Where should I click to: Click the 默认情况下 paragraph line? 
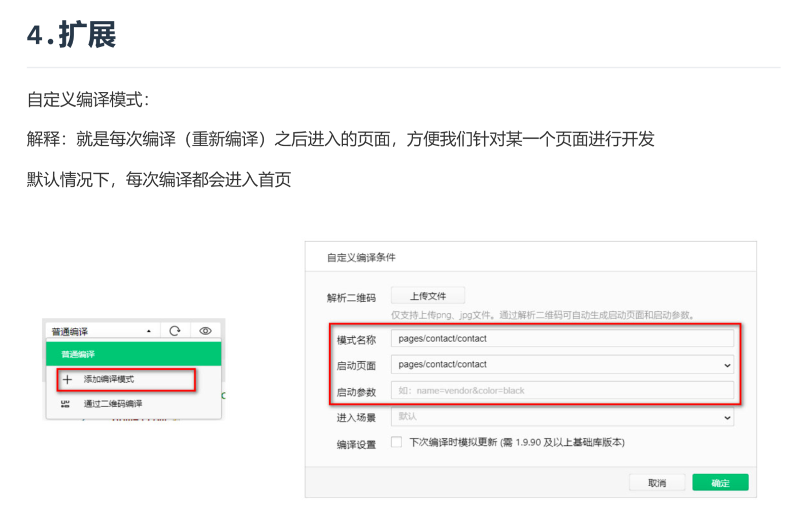click(x=159, y=179)
